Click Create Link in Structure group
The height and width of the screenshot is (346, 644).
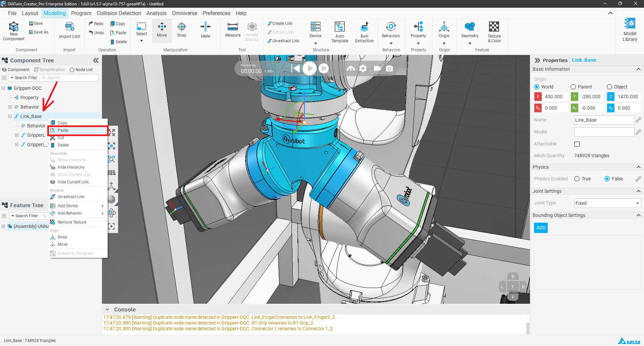coord(280,23)
